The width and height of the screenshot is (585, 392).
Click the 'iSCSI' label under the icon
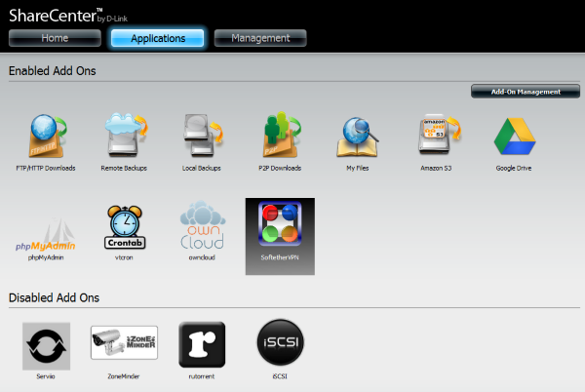280,376
